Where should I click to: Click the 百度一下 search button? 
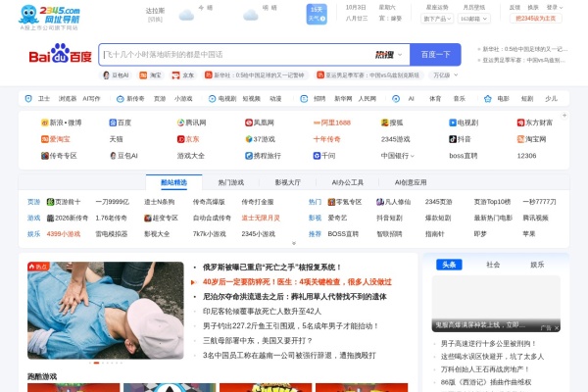click(x=435, y=55)
